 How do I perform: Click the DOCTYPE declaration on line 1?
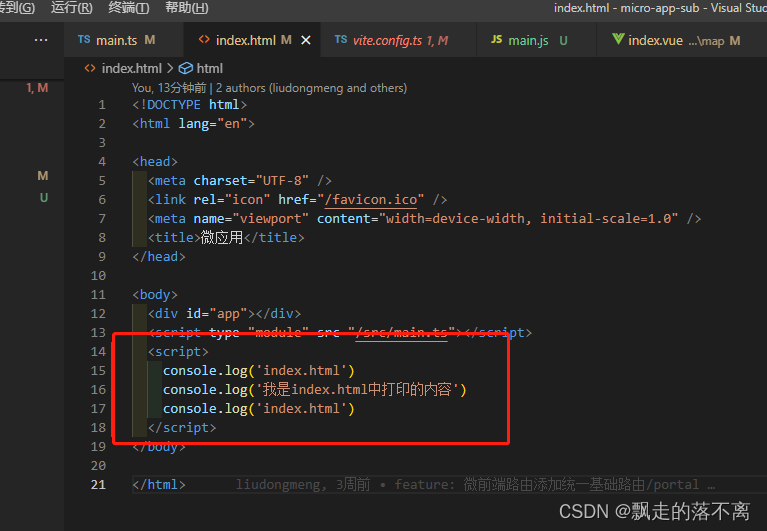[x=189, y=105]
